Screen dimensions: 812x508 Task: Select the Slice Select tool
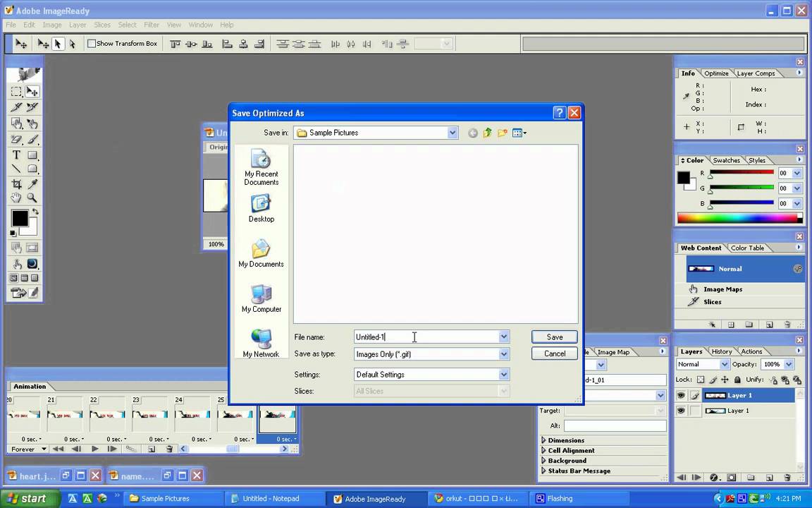32,107
